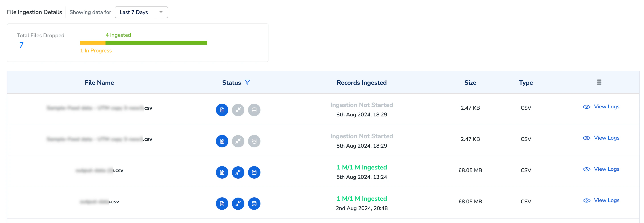644x223 pixels.
Task: Open the Last 7 Days dropdown
Action: point(141,12)
